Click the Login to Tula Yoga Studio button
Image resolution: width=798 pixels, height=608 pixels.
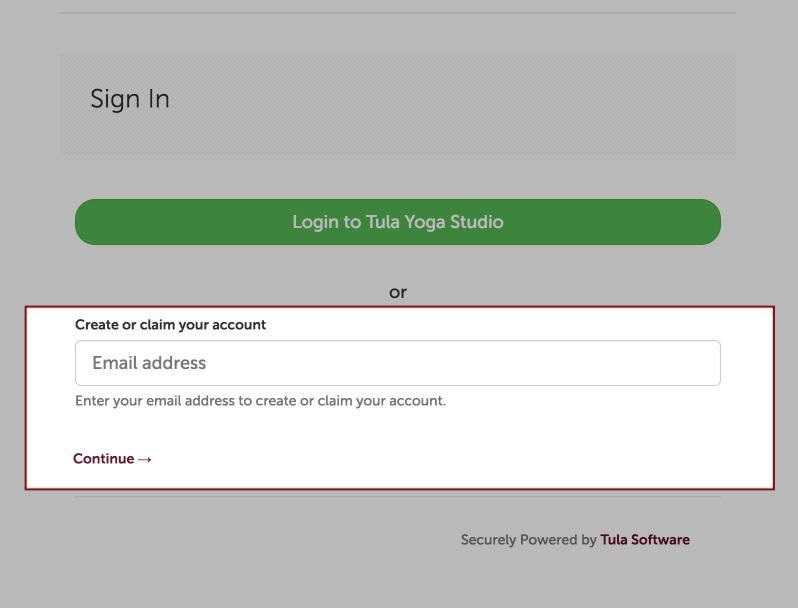point(397,222)
